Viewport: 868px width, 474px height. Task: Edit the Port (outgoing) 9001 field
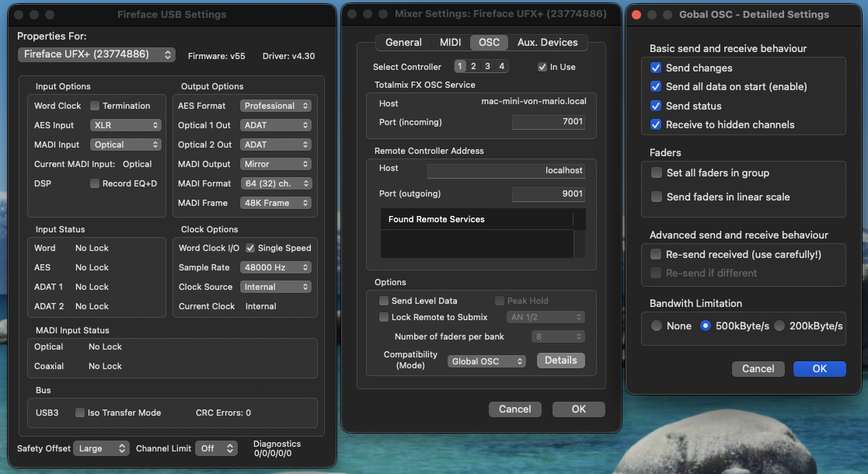[x=548, y=193]
